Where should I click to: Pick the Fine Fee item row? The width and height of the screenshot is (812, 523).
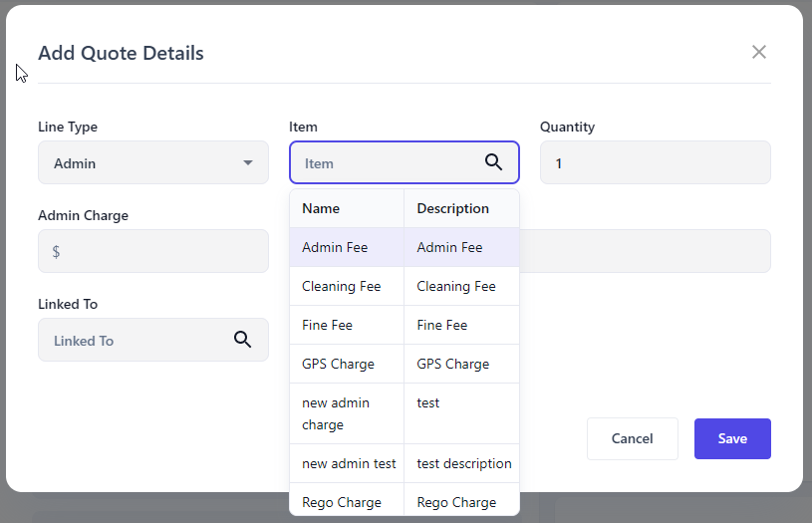pyautogui.click(x=327, y=325)
